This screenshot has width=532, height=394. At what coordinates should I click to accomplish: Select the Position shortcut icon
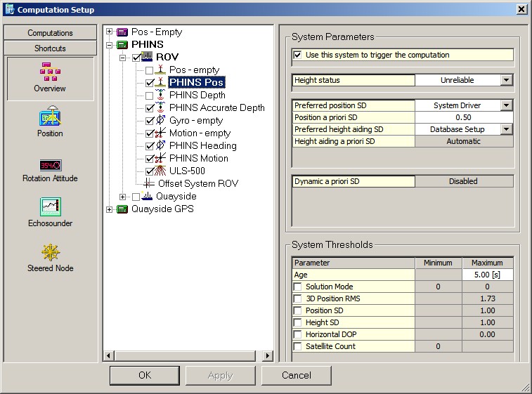50,116
